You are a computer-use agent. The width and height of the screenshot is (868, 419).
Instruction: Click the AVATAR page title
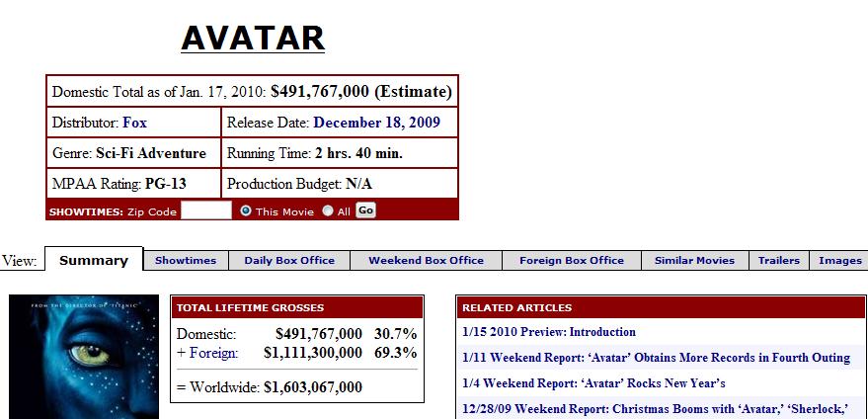pos(253,39)
